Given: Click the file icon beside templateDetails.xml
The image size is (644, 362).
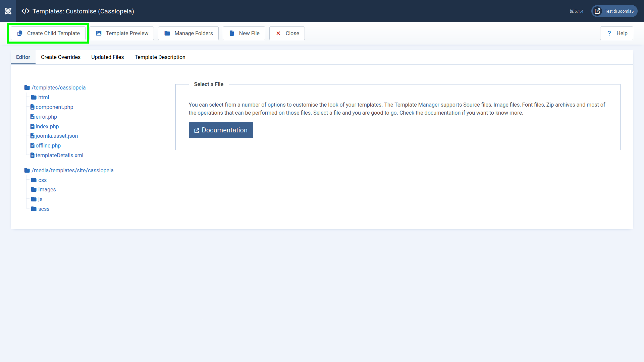Looking at the screenshot, I should point(33,155).
